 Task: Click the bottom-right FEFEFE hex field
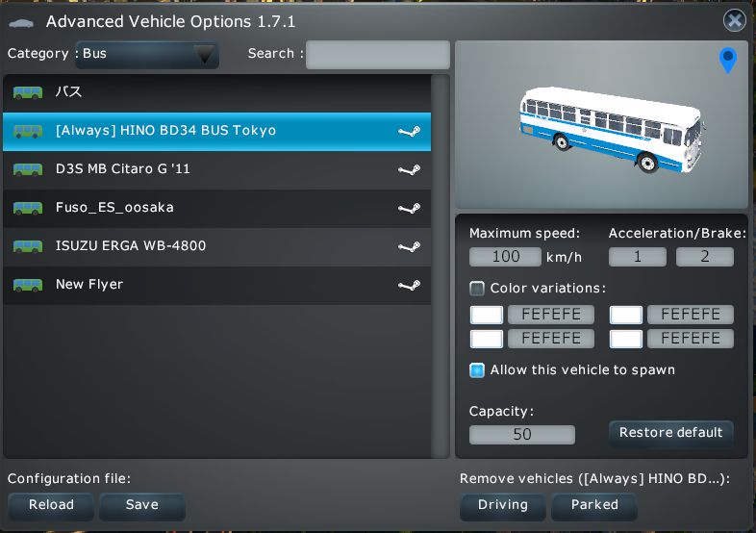(x=691, y=339)
